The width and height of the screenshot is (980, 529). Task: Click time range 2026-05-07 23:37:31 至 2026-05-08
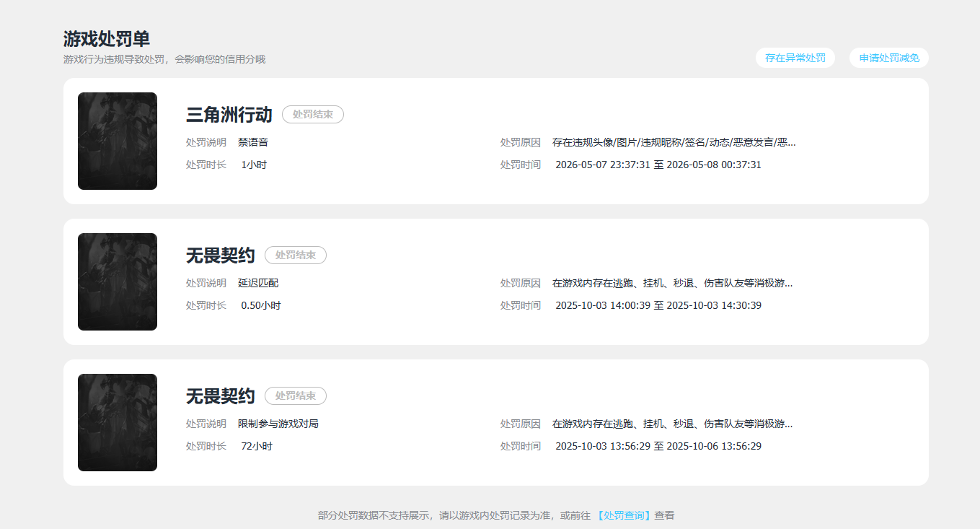click(658, 165)
